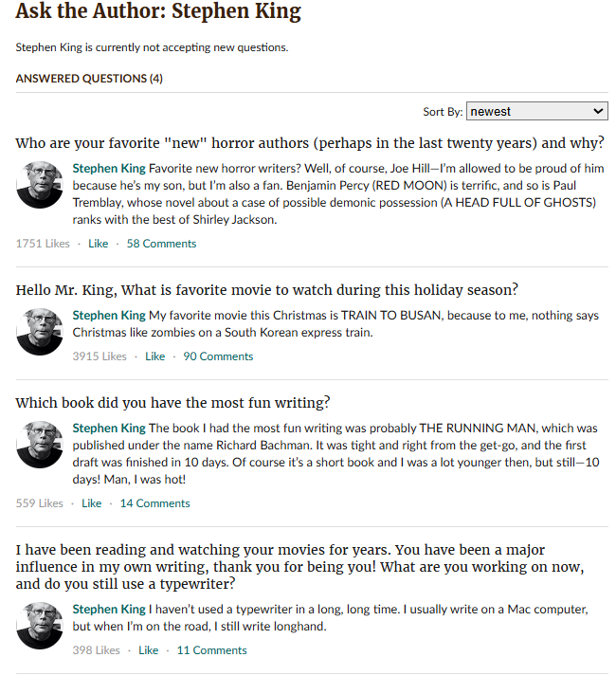The height and width of the screenshot is (694, 616).
Task: Like the favorite horror authors answer
Action: (99, 244)
